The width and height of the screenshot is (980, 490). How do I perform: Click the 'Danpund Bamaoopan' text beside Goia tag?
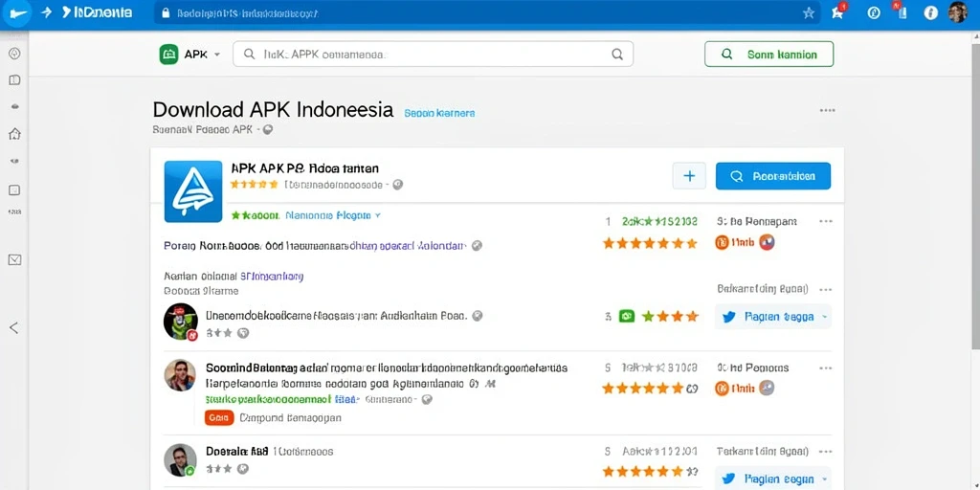(x=291, y=417)
